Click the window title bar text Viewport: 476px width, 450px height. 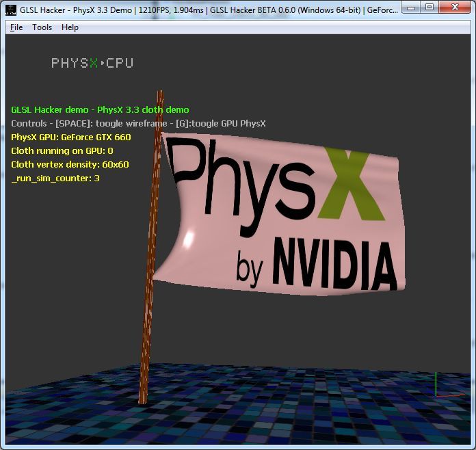coord(209,10)
